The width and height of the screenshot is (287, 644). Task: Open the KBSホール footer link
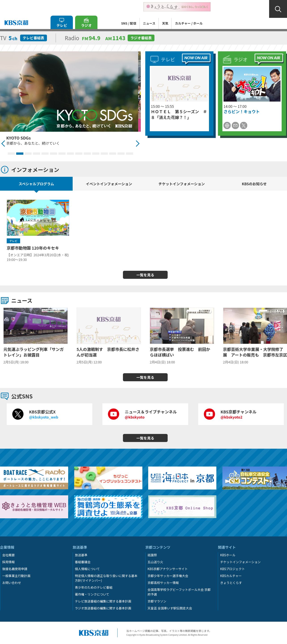tap(228, 555)
